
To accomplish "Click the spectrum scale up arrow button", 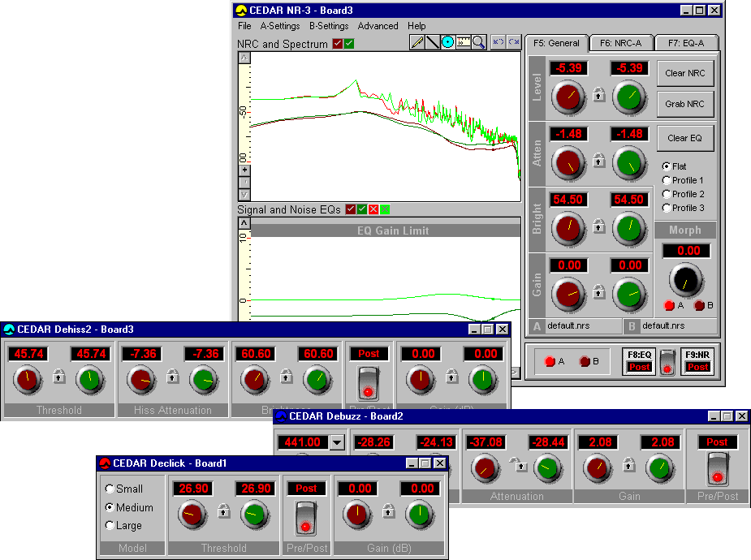I will click(244, 58).
